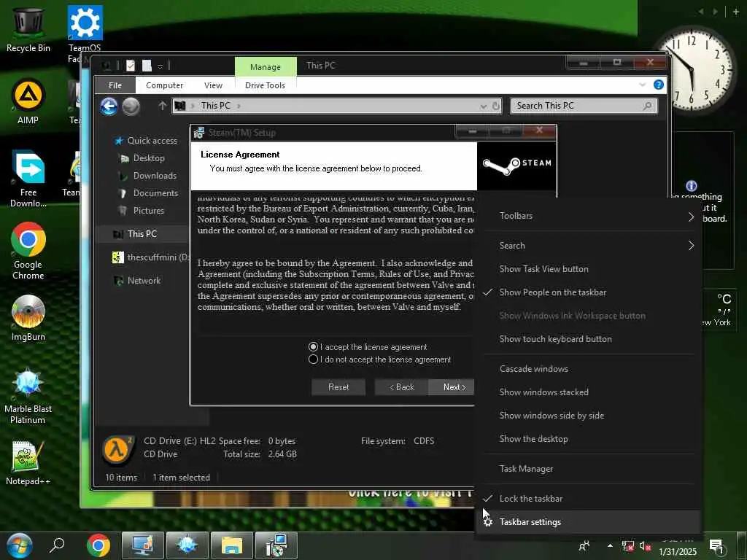The image size is (747, 560).
Task: Open Free Download Manager desktop icon
Action: (28, 179)
